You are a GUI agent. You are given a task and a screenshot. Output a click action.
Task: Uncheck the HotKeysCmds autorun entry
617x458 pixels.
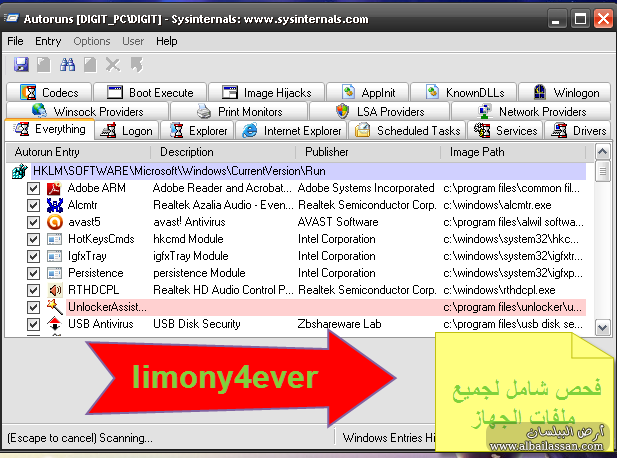coord(33,239)
